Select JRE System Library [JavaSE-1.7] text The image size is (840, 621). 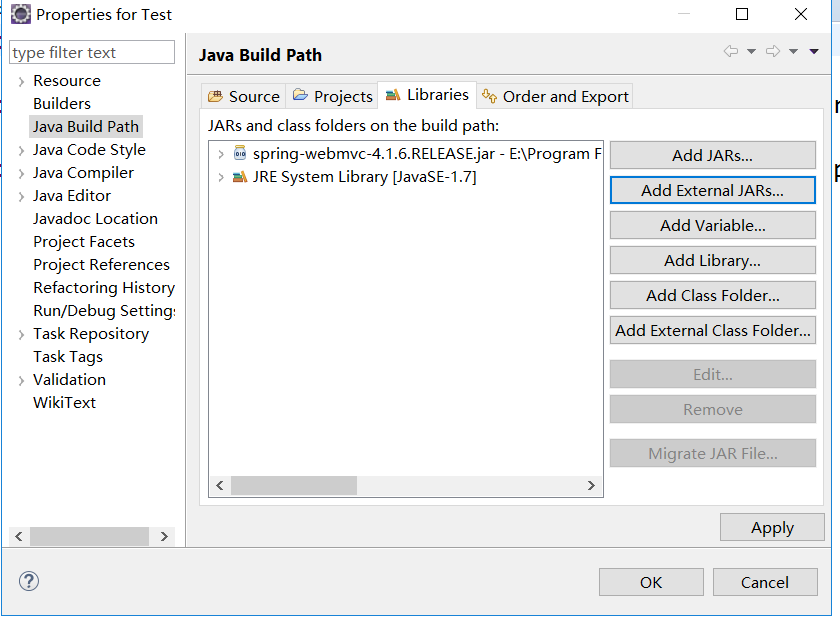click(364, 177)
